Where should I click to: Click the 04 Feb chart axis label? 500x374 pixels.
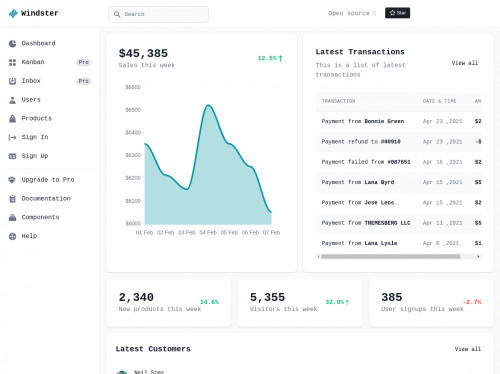click(208, 233)
